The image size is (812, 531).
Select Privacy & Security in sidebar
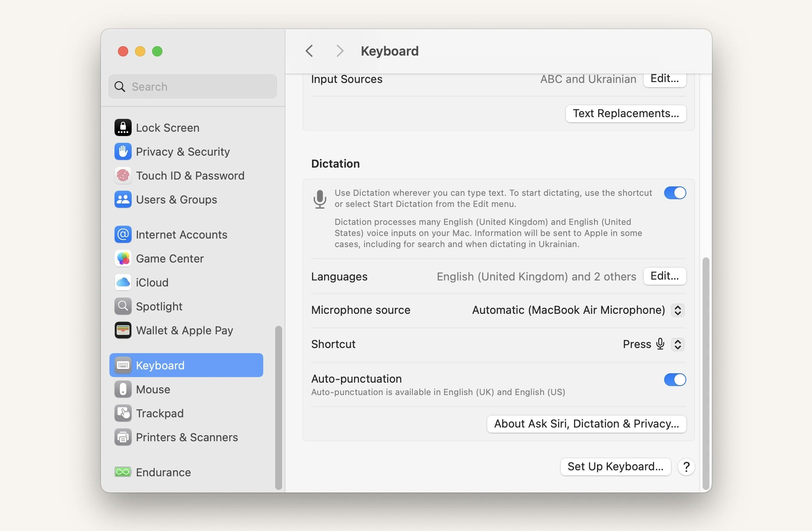[x=186, y=152]
